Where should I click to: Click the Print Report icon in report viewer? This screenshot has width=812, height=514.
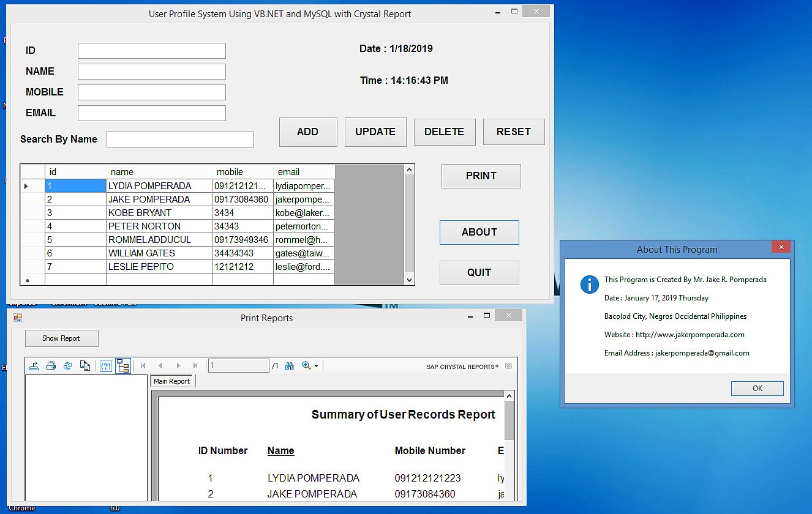click(50, 365)
